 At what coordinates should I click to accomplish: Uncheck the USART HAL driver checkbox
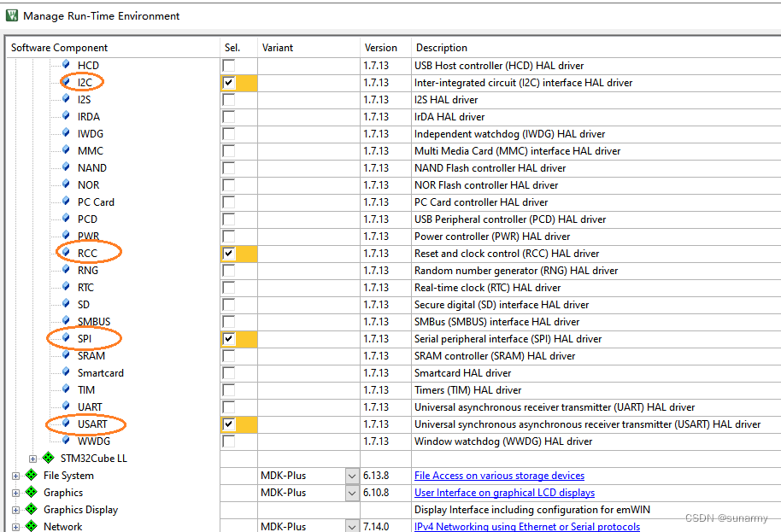229,424
